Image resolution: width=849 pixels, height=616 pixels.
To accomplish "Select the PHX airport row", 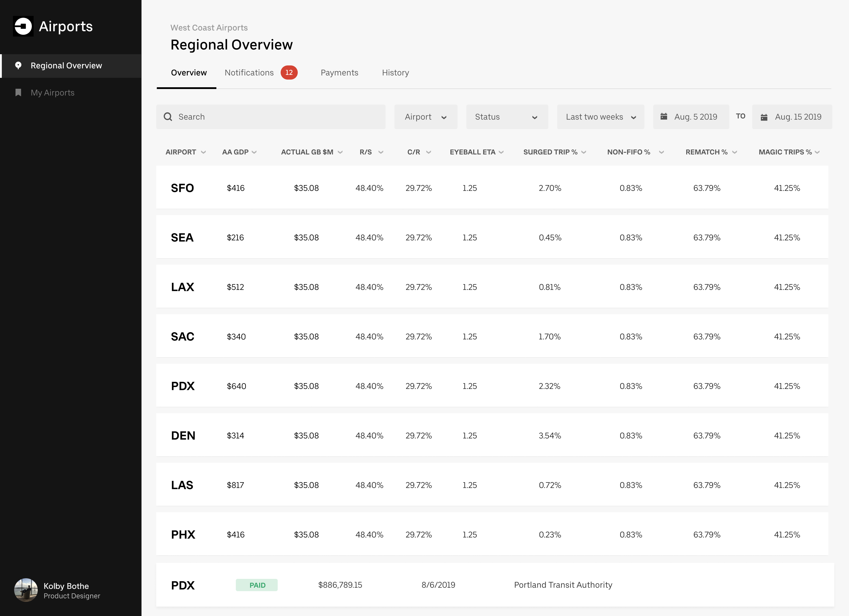I will click(492, 534).
